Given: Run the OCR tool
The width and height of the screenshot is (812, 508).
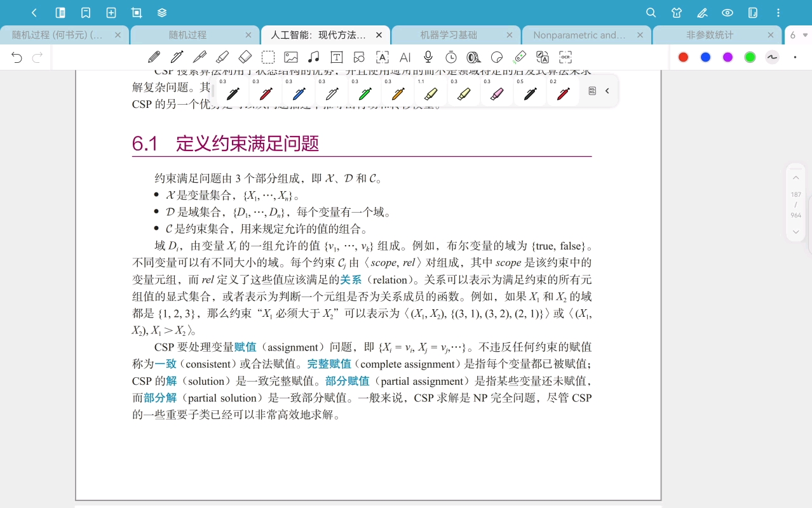Looking at the screenshot, I should [x=565, y=57].
